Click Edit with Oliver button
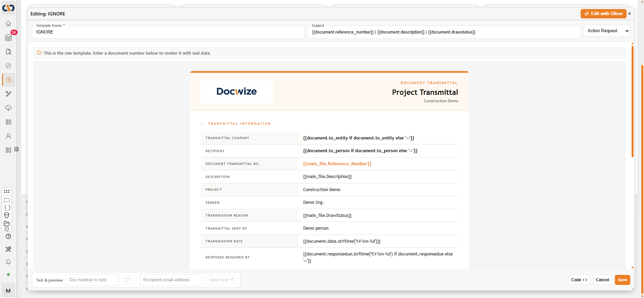 (603, 14)
